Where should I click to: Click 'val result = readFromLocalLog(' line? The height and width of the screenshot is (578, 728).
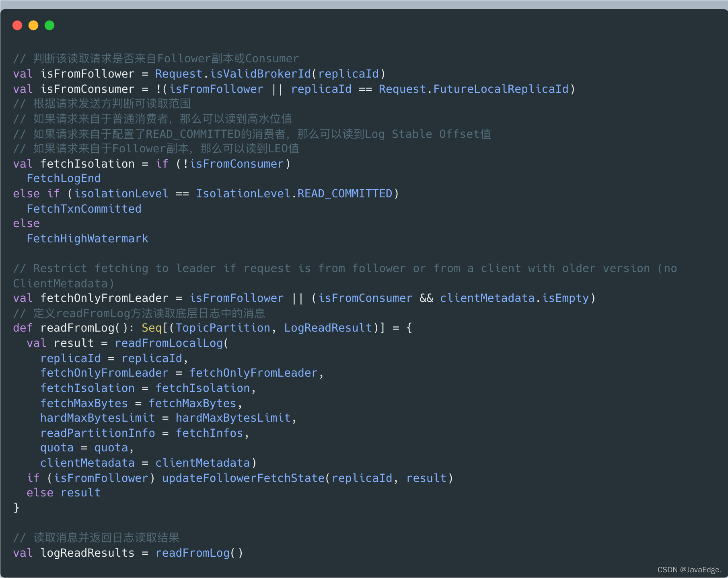[x=128, y=343]
